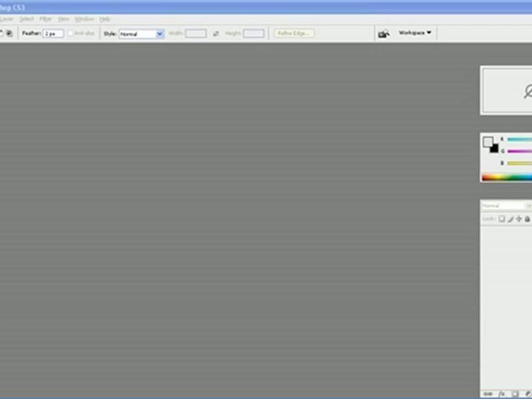The width and height of the screenshot is (532, 399).
Task: Click the magenta G color slider
Action: [x=519, y=151]
